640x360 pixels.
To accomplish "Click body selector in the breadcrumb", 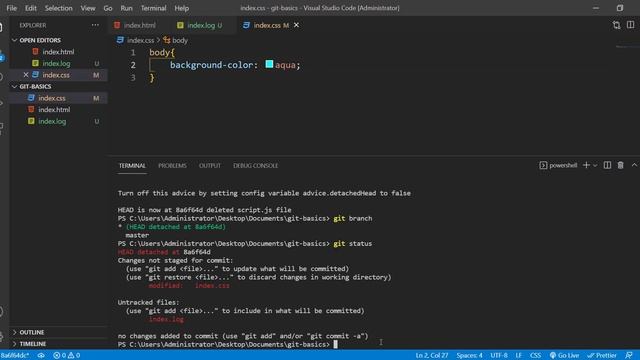I will click(180, 40).
